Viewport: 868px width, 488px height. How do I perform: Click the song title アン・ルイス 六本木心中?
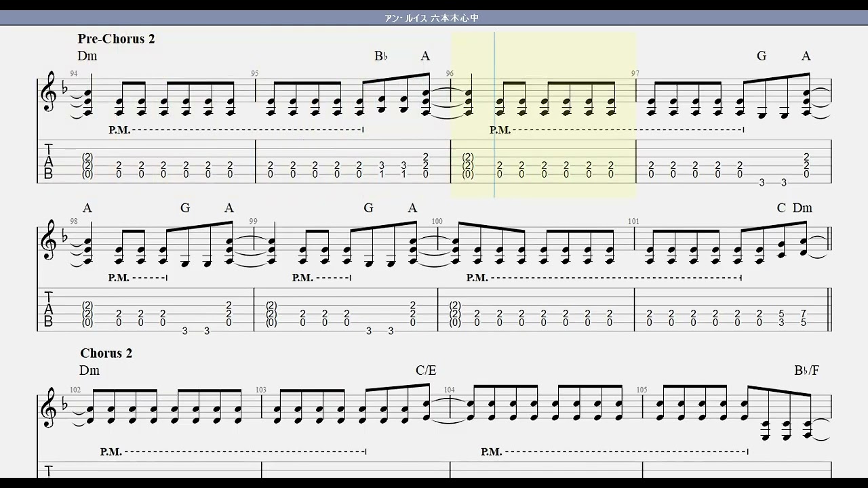(431, 18)
